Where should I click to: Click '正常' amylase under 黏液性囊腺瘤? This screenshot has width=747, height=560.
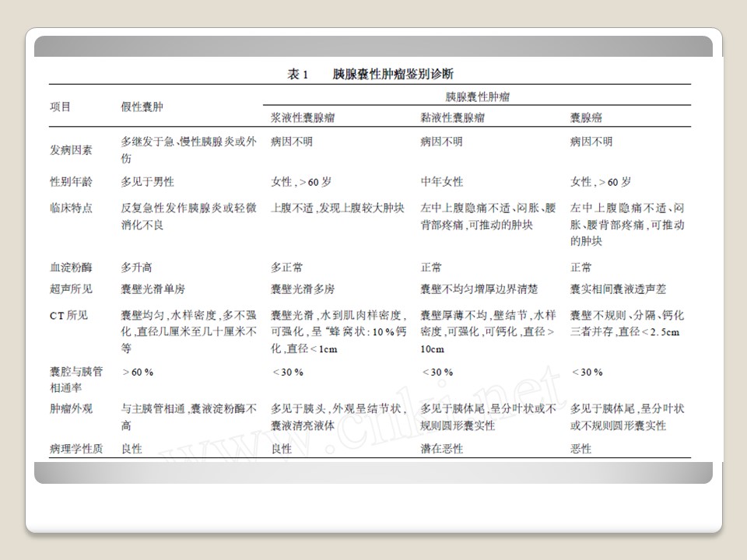(x=431, y=267)
